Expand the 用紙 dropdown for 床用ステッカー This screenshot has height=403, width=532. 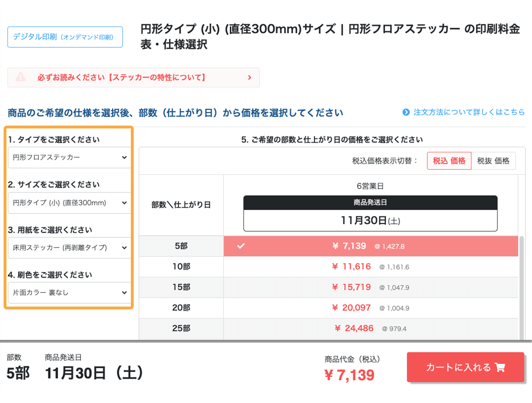point(69,248)
